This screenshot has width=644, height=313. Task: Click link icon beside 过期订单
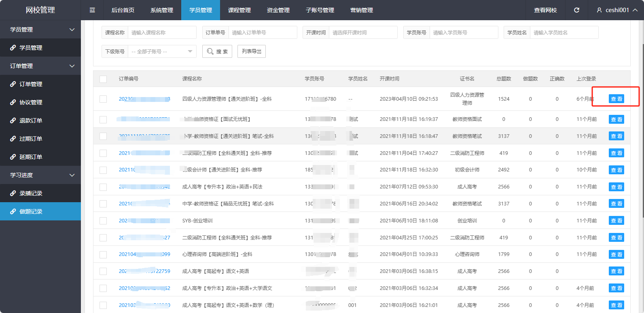click(x=13, y=139)
